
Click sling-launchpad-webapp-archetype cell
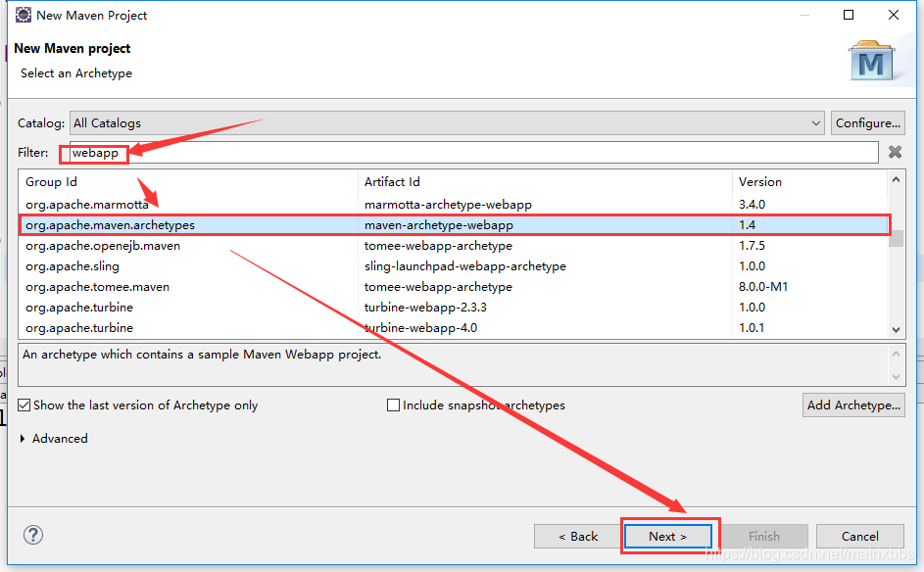pyautogui.click(x=465, y=266)
